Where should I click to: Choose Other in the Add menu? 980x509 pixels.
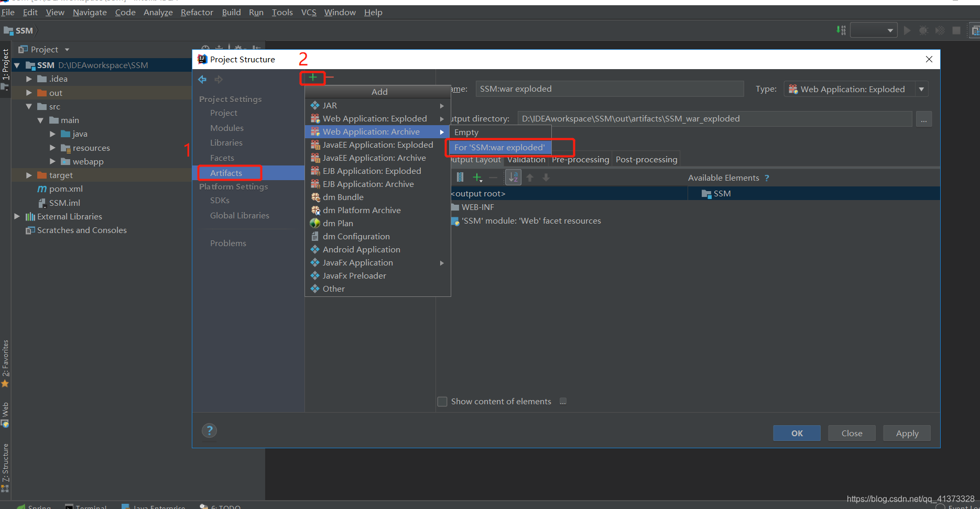377,289
